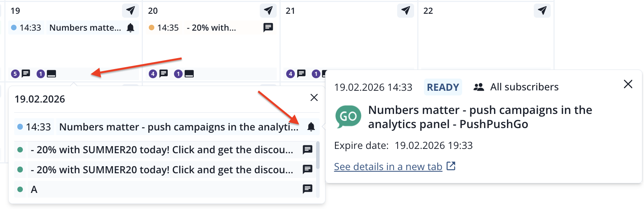Click the message icon on day 20 campaign
644x209 pixels.
(x=268, y=27)
